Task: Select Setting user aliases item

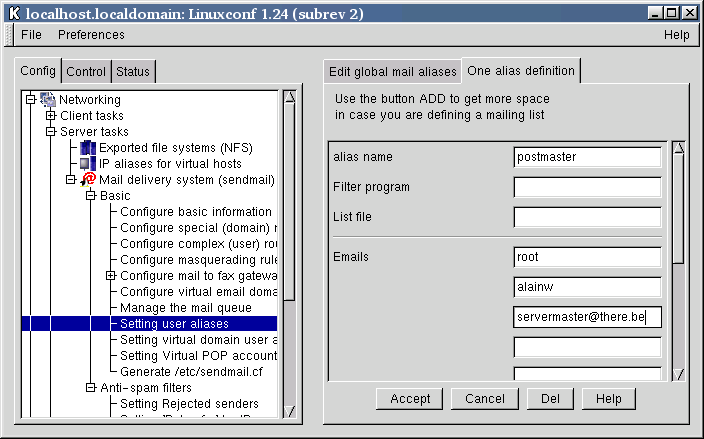Action: coord(174,324)
